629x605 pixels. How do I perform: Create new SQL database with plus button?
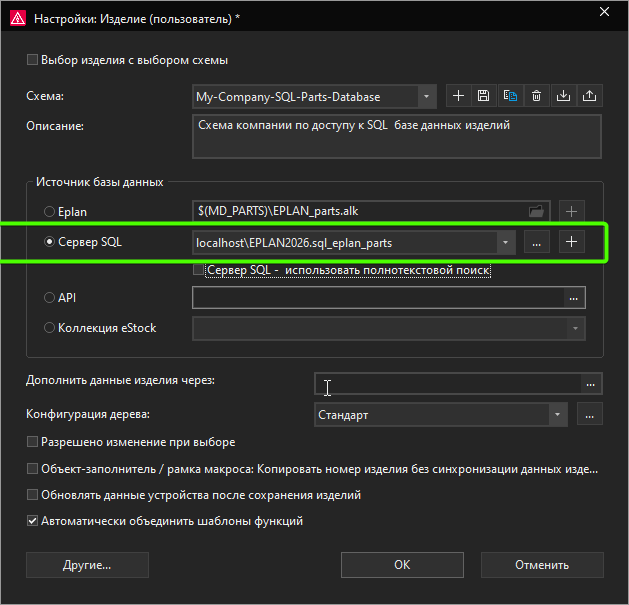coord(572,242)
